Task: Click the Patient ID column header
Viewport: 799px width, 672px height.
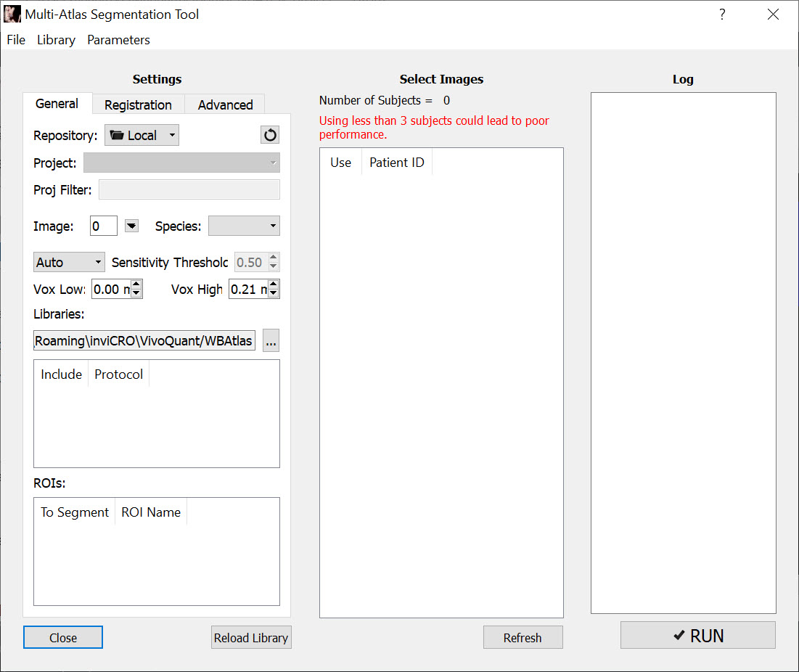Action: tap(396, 163)
